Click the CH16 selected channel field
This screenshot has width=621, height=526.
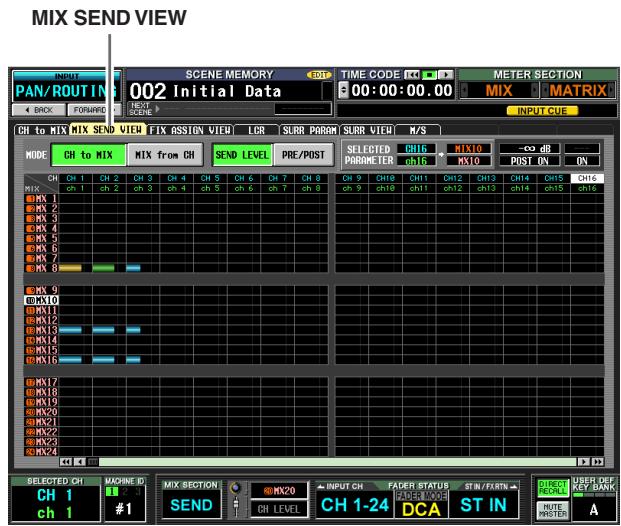click(x=416, y=149)
